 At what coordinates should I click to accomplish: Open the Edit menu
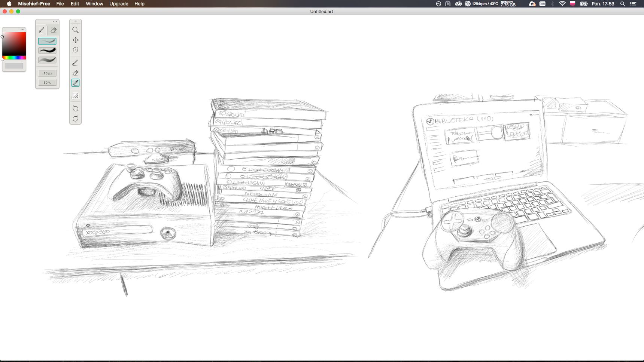[x=75, y=4]
